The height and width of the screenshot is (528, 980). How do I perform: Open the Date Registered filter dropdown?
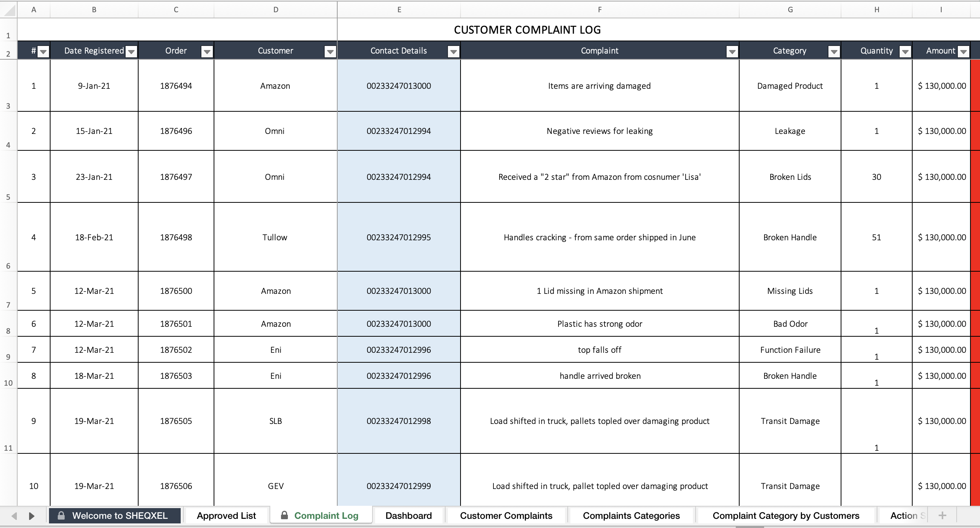point(131,52)
